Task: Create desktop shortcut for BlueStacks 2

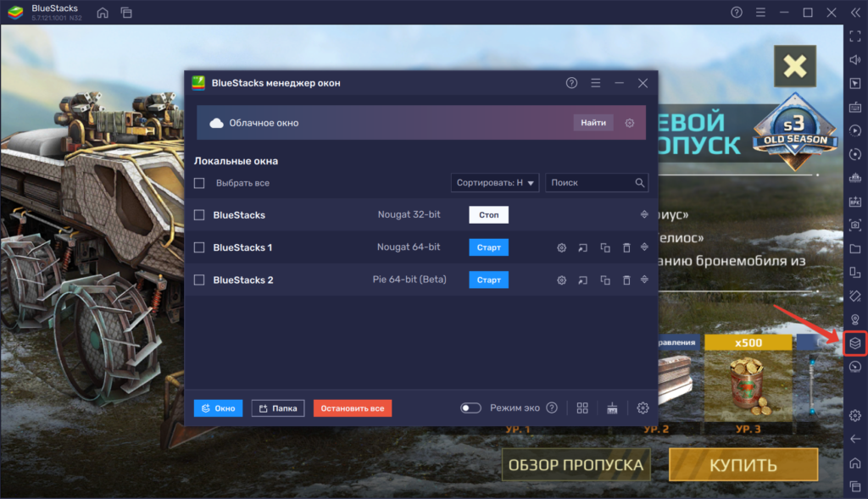Action: pyautogui.click(x=583, y=280)
